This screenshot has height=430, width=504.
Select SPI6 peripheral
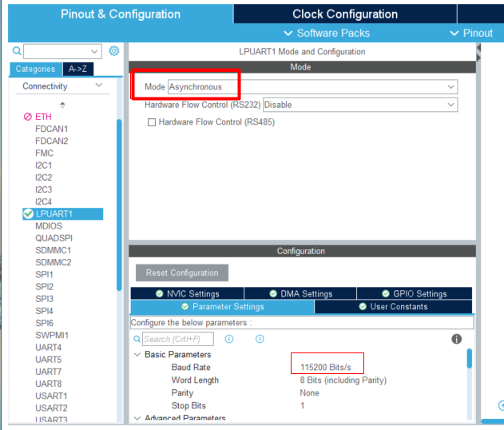[44, 323]
